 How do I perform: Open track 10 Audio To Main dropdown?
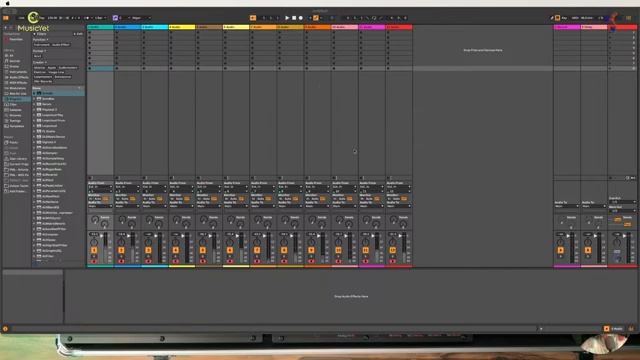[x=344, y=206]
